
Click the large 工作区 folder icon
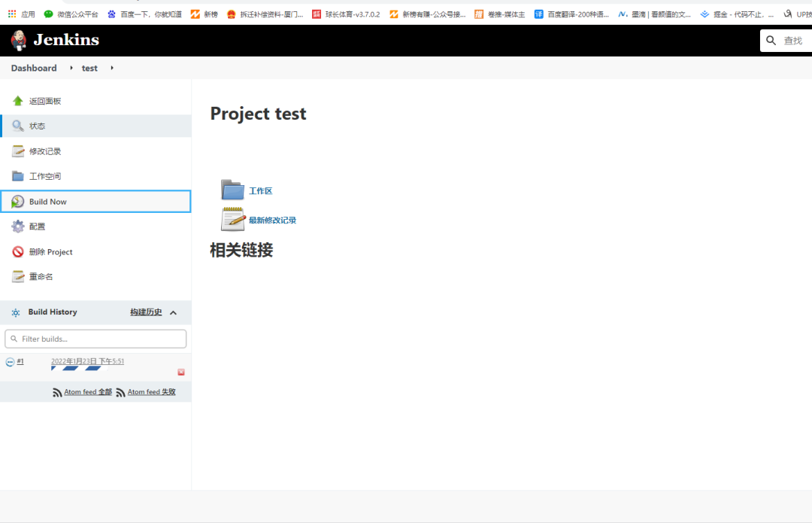232,190
